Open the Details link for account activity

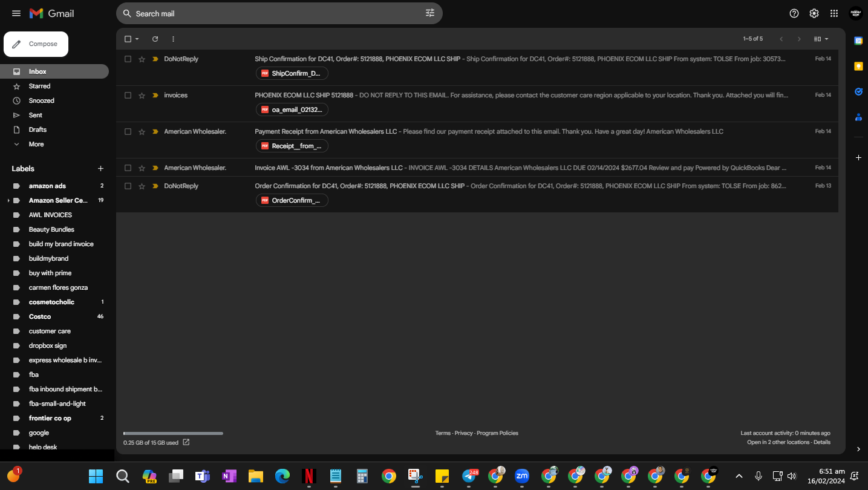(x=822, y=442)
